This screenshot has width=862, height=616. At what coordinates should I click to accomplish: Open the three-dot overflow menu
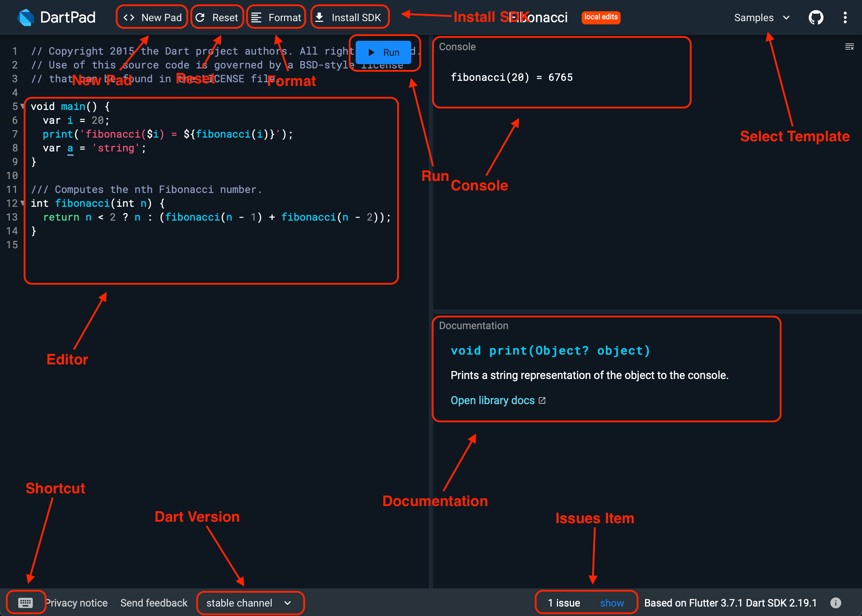845,17
